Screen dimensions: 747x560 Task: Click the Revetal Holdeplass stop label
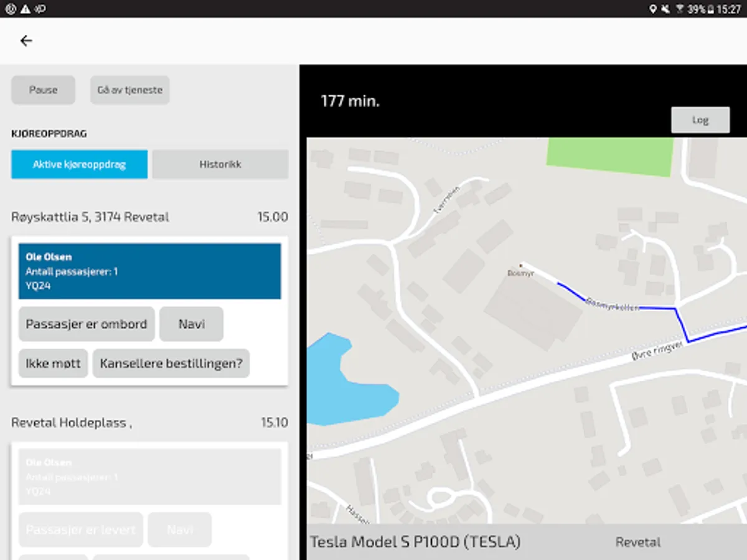tap(72, 423)
